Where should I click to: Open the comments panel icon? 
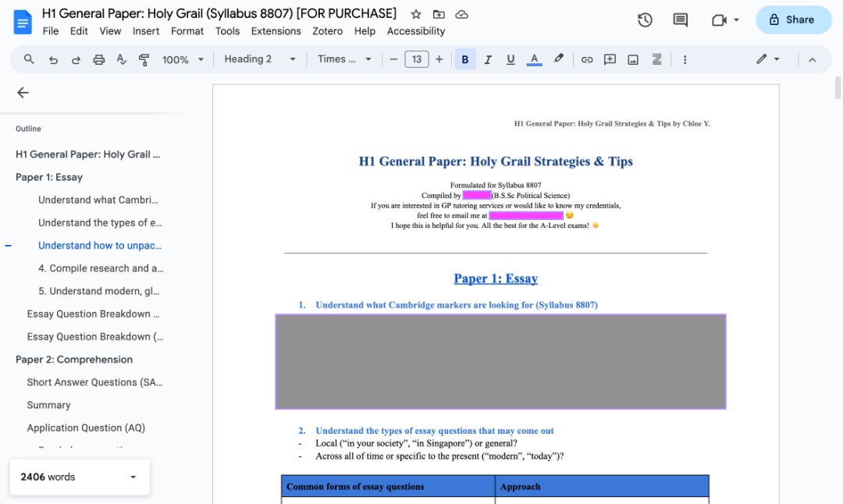[680, 20]
